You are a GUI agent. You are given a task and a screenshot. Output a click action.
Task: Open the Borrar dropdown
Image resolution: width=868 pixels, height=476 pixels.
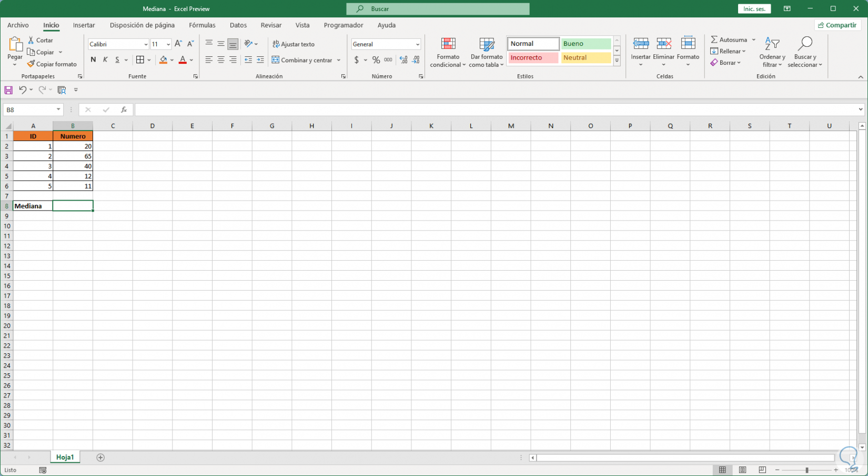725,63
